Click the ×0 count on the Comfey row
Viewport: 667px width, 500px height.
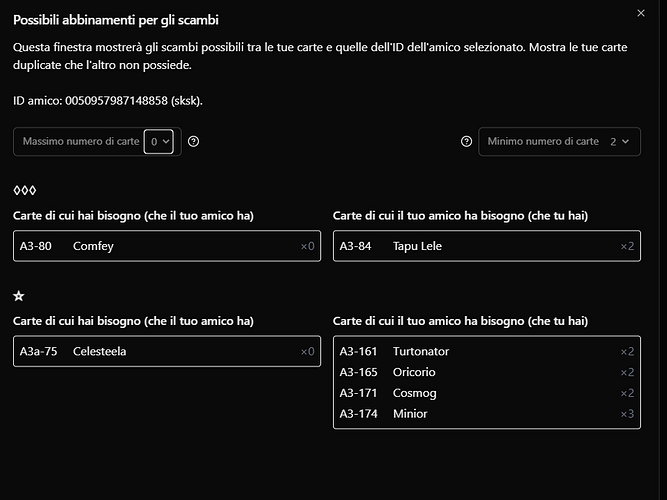(x=307, y=246)
